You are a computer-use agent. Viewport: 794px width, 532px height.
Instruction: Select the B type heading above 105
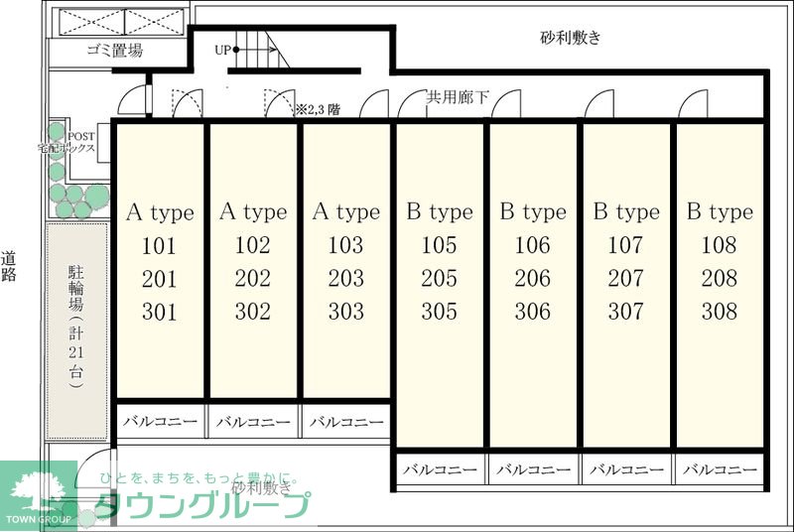coord(440,212)
